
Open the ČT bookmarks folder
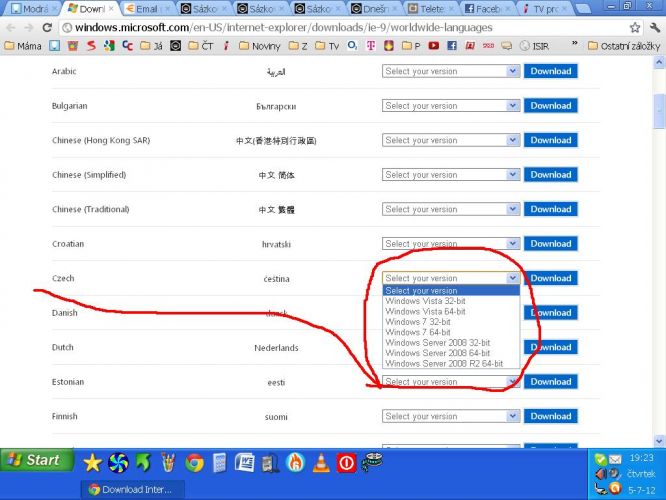click(x=201, y=45)
